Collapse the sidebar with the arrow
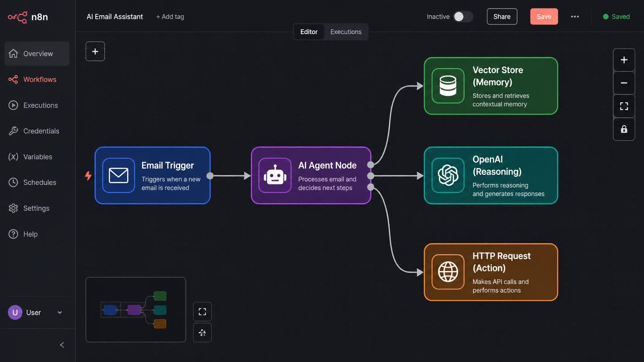This screenshot has width=644, height=362. 62,345
